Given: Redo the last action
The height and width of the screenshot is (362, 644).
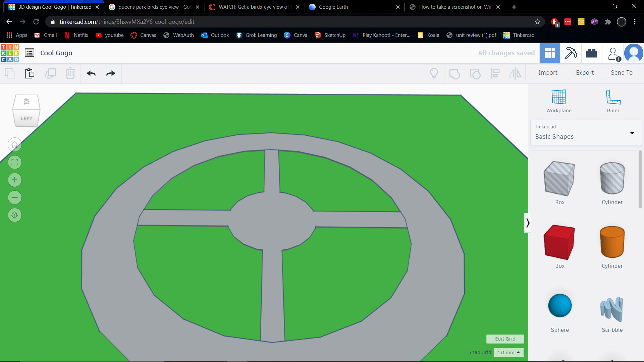Looking at the screenshot, I should pos(111,73).
